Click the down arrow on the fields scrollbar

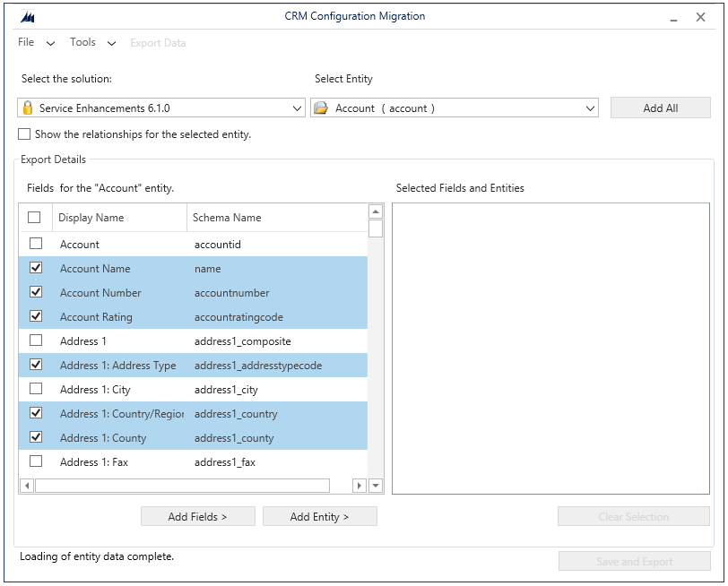click(376, 485)
